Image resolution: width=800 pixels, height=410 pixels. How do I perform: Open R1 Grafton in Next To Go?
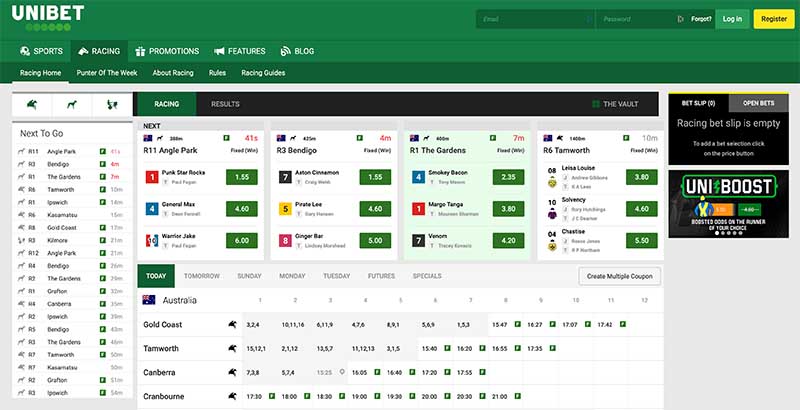pyautogui.click(x=71, y=291)
